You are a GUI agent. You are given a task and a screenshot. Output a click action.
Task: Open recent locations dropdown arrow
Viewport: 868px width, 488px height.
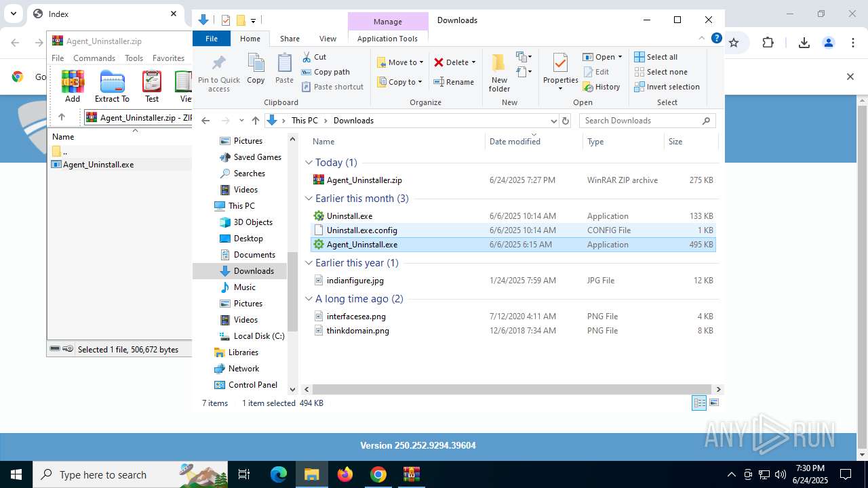[241, 121]
